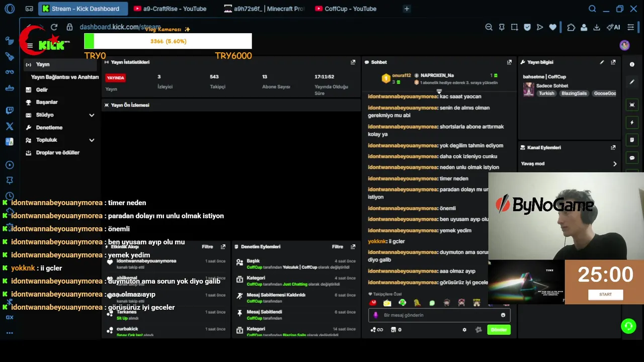Click the BlazingSails tag chip

coord(574,94)
